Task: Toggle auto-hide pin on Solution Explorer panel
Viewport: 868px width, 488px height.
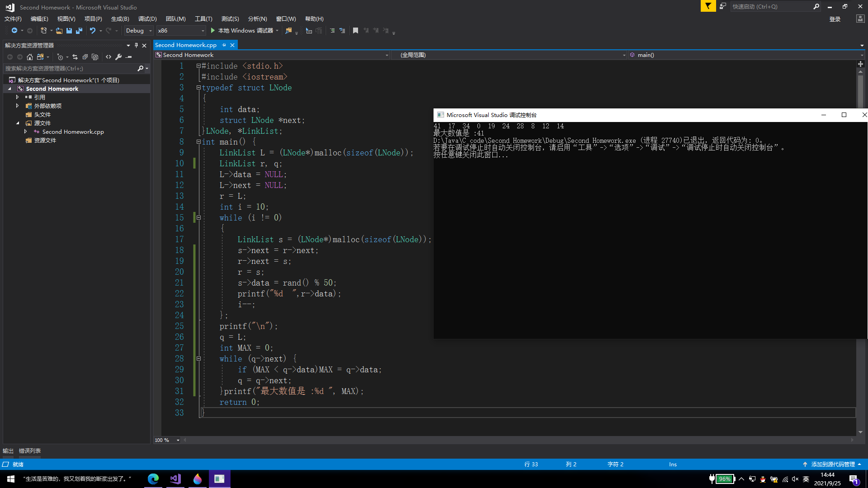Action: click(136, 45)
